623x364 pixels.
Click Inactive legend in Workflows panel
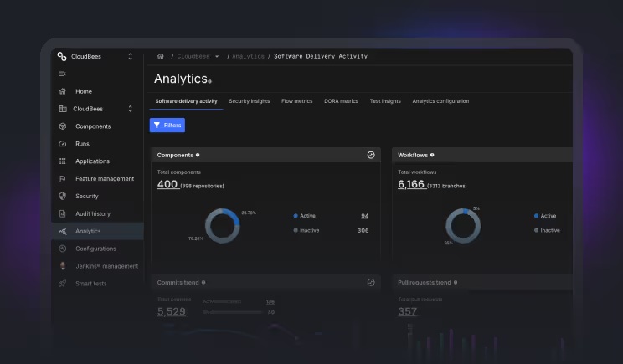pos(547,231)
